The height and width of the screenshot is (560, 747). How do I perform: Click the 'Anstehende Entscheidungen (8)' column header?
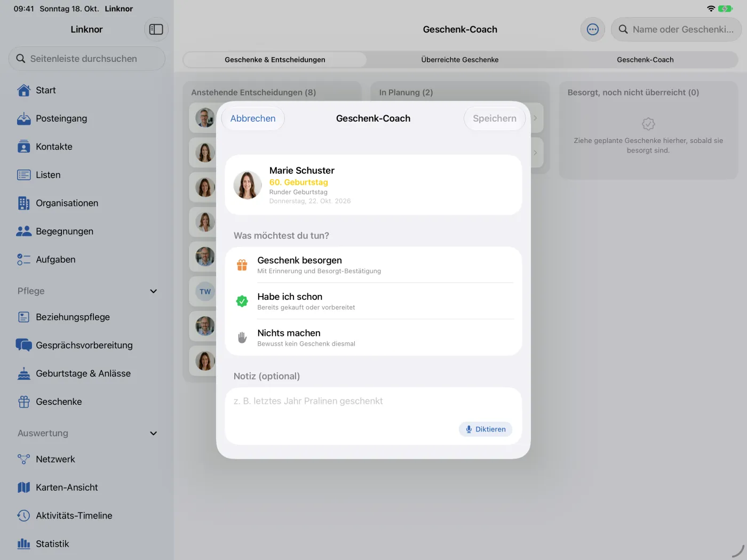[253, 92]
